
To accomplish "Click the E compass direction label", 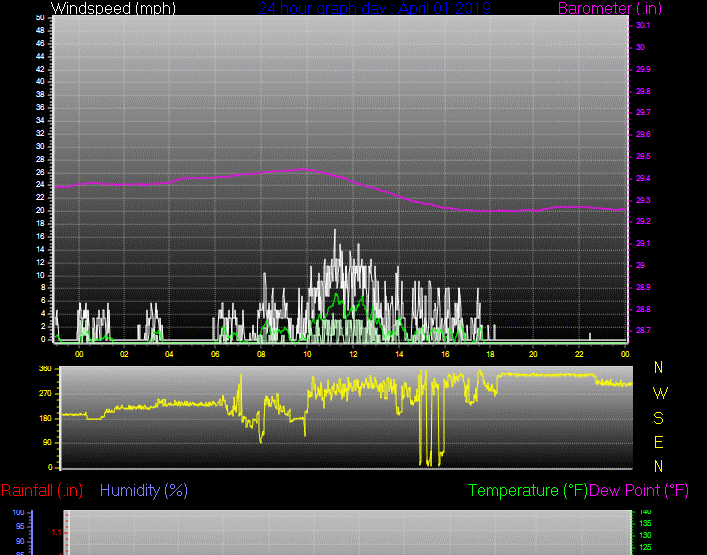I will pyautogui.click(x=658, y=442).
